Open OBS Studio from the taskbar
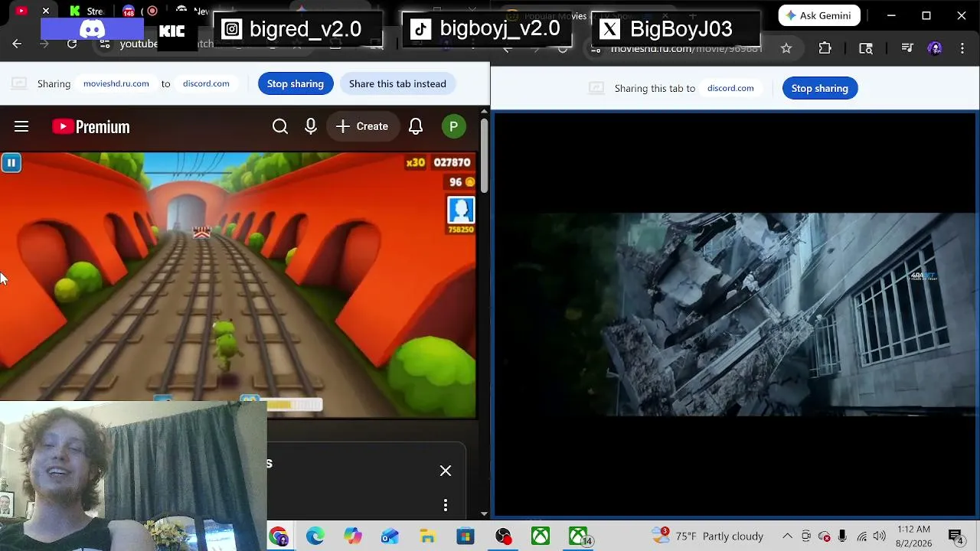Image resolution: width=980 pixels, height=551 pixels. click(503, 536)
